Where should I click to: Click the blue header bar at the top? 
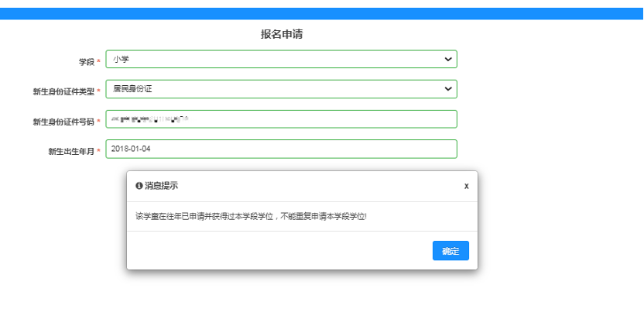click(322, 13)
